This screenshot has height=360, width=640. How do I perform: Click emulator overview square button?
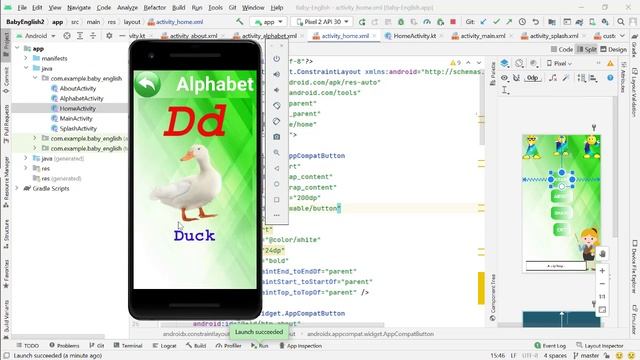pos(277,200)
